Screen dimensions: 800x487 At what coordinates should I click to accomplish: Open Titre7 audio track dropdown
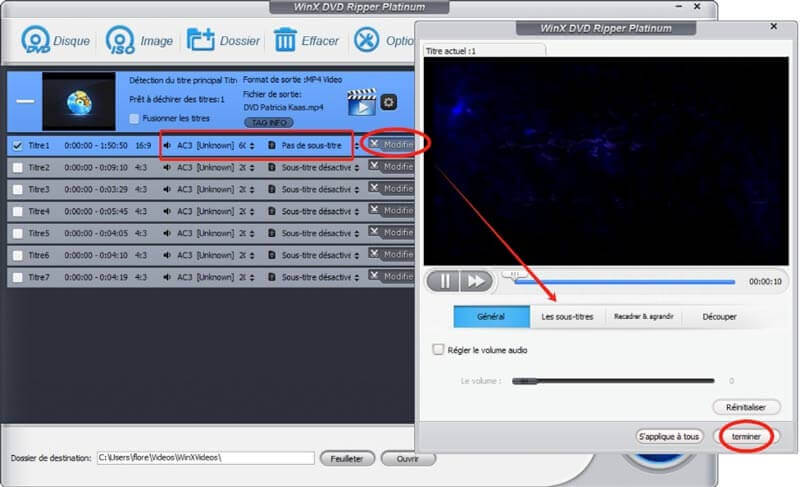coord(252,278)
